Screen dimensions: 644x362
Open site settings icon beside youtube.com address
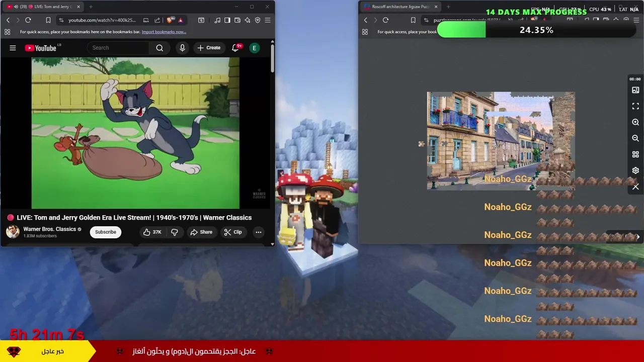[61, 20]
